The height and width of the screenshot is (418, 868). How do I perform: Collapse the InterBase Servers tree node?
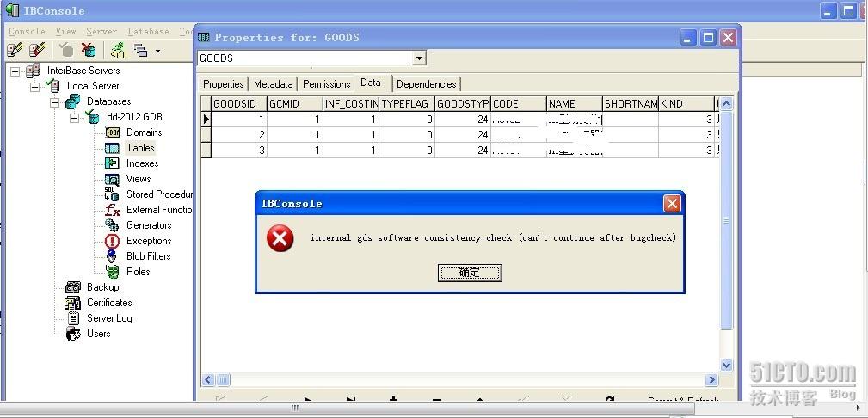pos(15,71)
